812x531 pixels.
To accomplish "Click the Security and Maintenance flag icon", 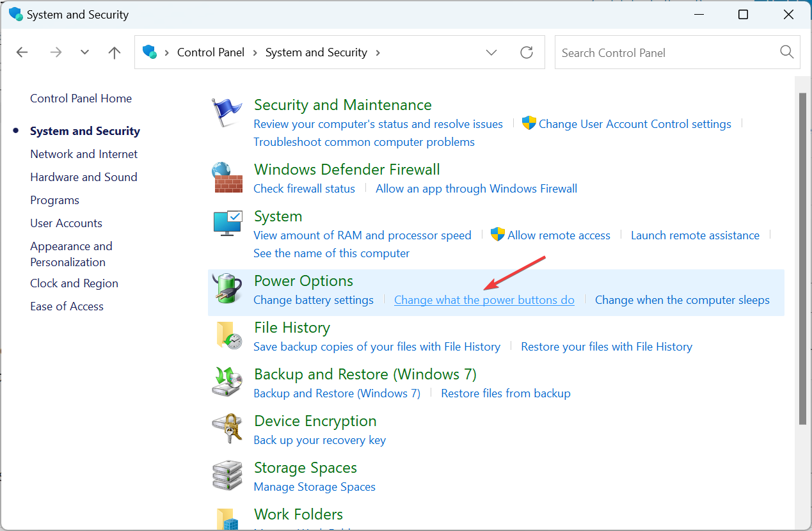I will [x=227, y=114].
